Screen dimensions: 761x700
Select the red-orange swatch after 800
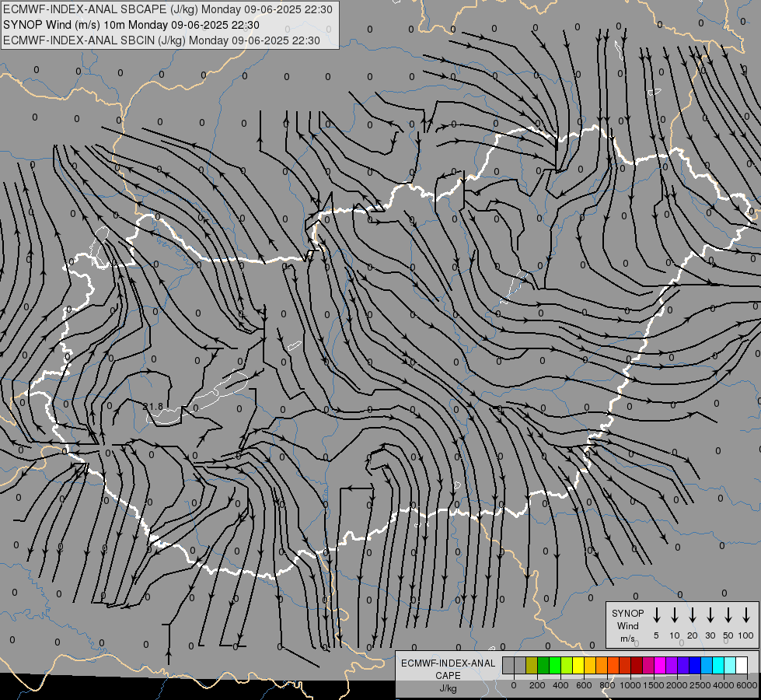coord(613,665)
